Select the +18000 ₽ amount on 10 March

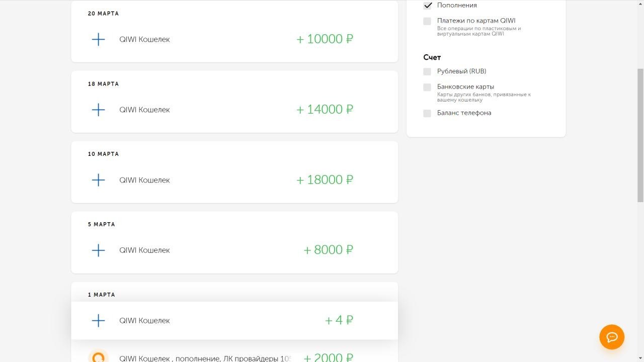325,180
